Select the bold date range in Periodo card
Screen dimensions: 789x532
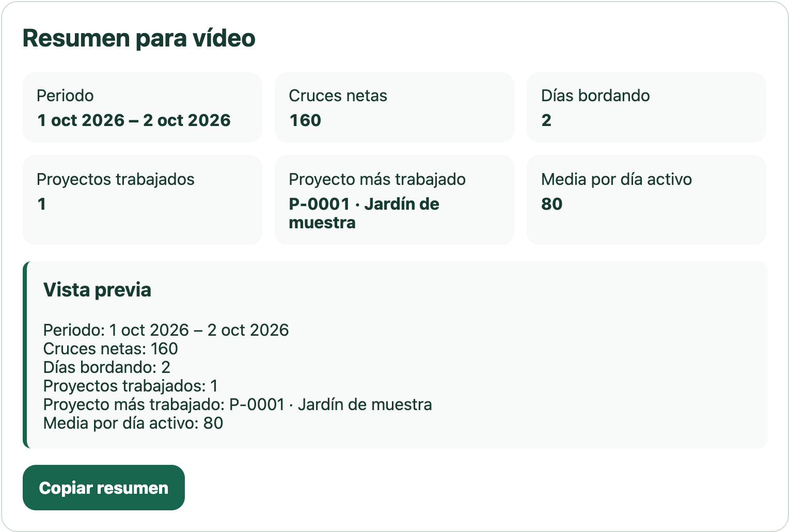click(x=134, y=120)
